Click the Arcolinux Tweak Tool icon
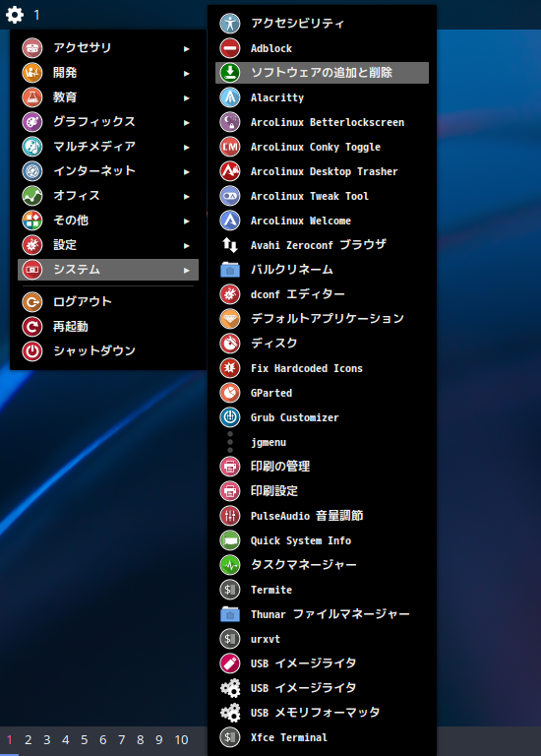This screenshot has height=756, width=541. pyautogui.click(x=230, y=196)
